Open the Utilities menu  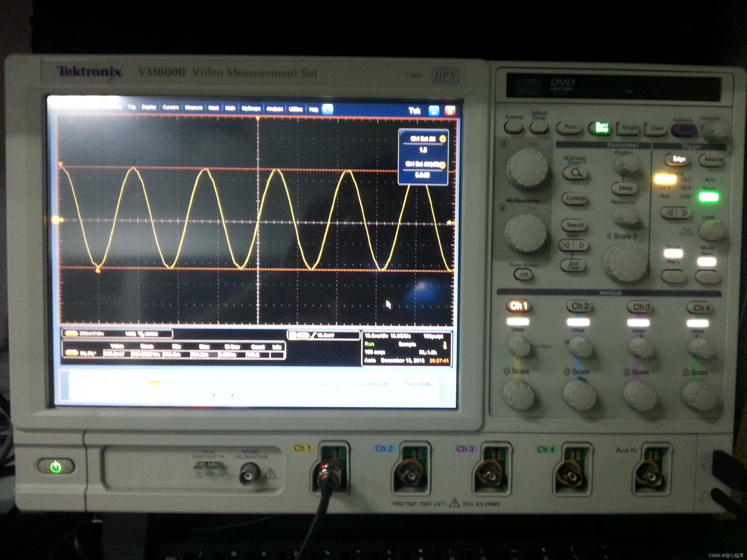tap(295, 109)
